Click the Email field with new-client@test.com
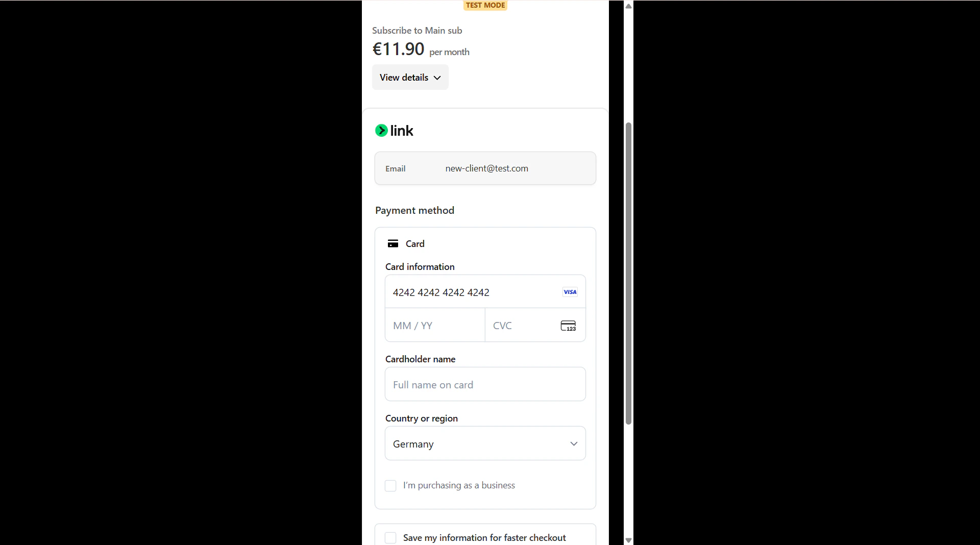Viewport: 980px width, 545px height. [485, 168]
